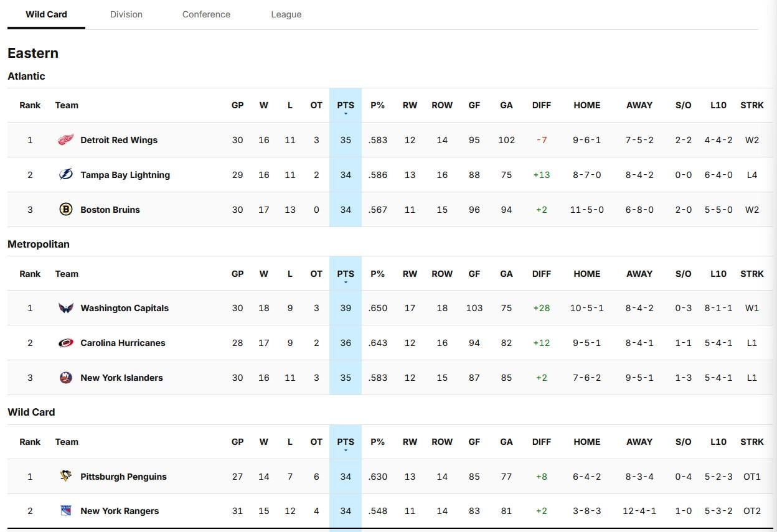Image resolution: width=777 pixels, height=532 pixels.
Task: Click the PTS sort arrow in the Metropolitan table
Action: 346,282
